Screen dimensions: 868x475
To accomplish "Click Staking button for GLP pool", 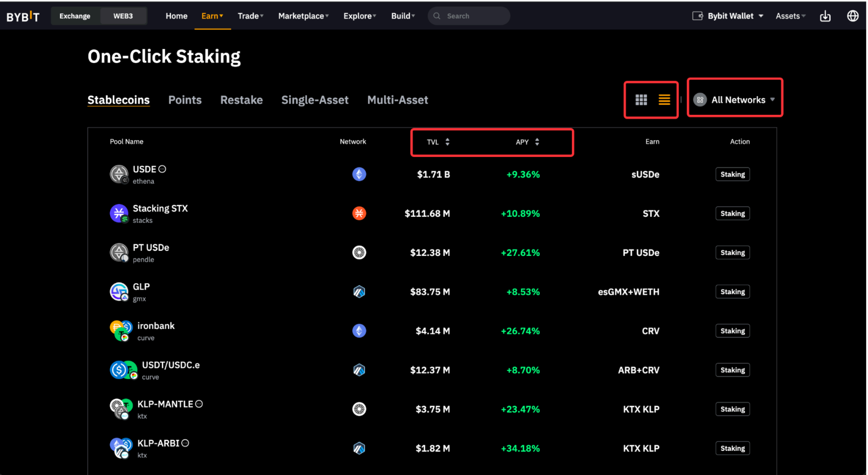I will point(732,292).
